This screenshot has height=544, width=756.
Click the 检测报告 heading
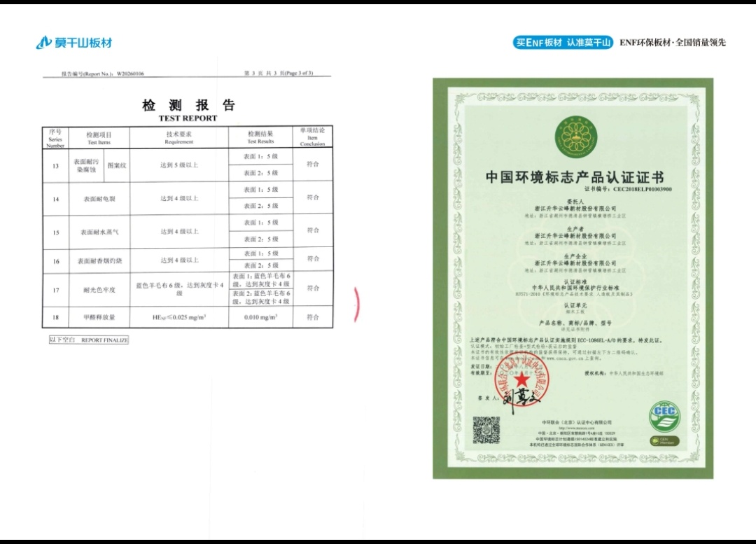pos(188,104)
